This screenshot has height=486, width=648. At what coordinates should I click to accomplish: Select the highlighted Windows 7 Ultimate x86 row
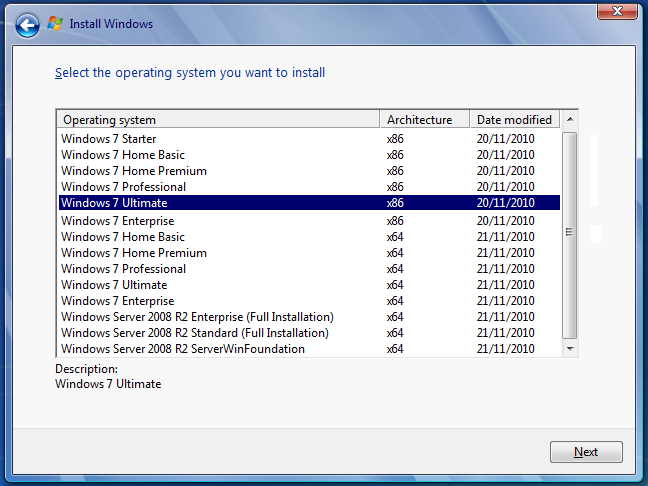pos(309,203)
